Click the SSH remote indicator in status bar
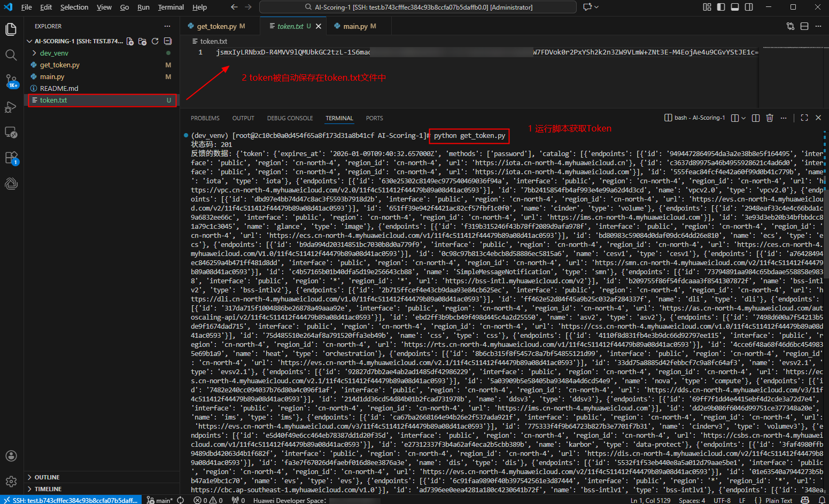This screenshot has width=829, height=504. [71, 500]
